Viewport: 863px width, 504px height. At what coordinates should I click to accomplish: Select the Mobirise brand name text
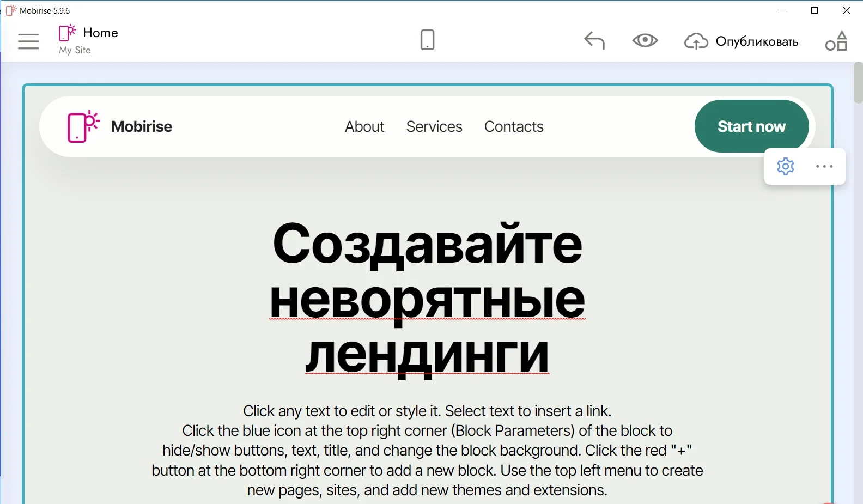142,126
